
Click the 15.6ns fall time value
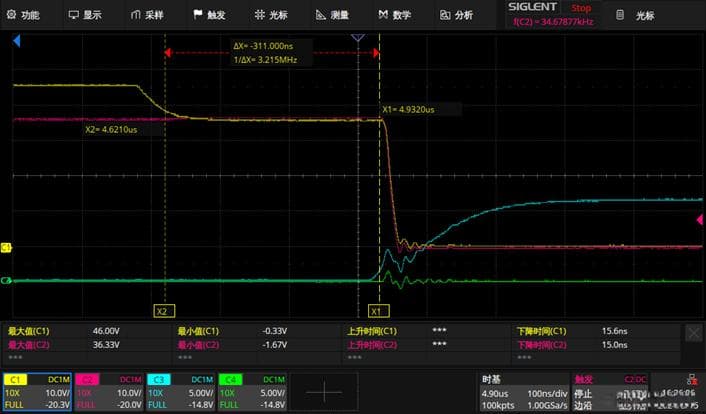[615, 331]
